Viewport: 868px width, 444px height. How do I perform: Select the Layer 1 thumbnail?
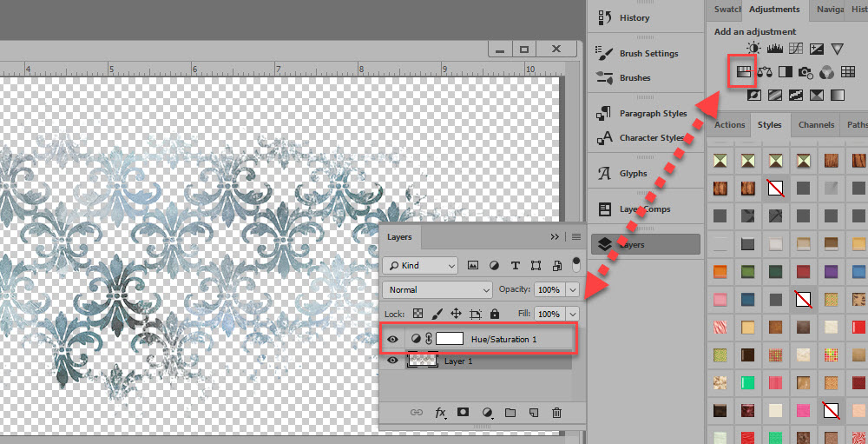424,360
